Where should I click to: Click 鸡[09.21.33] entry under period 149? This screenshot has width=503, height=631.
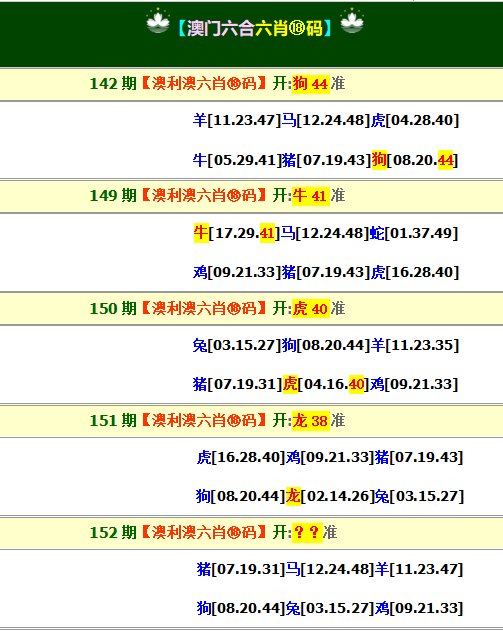237,272
